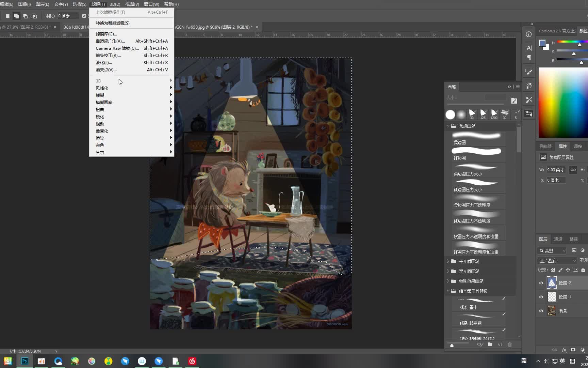Filter layers by pixel layer icon
Viewport: 588px width, 368px height.
point(574,250)
